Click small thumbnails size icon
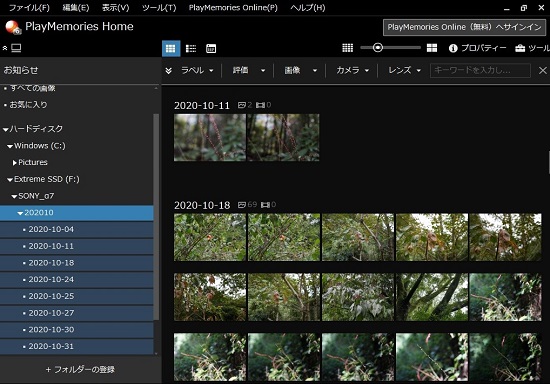This screenshot has height=384, width=550. (347, 48)
